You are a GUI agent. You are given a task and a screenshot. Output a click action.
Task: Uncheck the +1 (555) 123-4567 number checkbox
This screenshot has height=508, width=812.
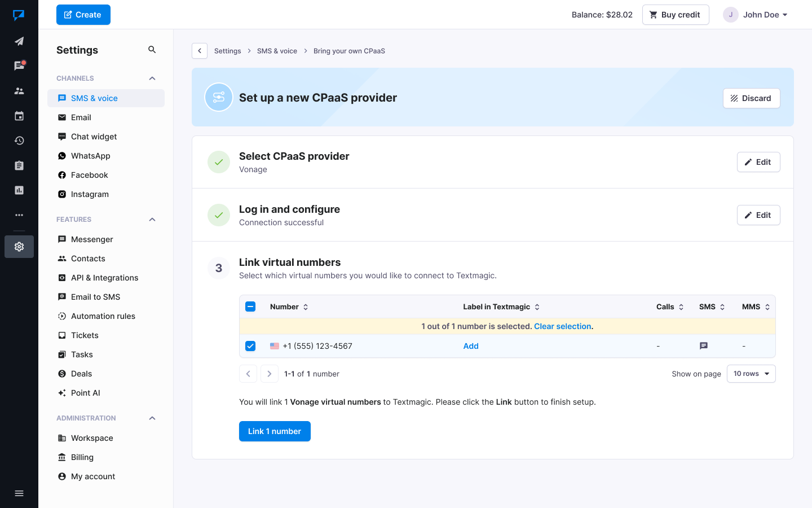click(250, 346)
